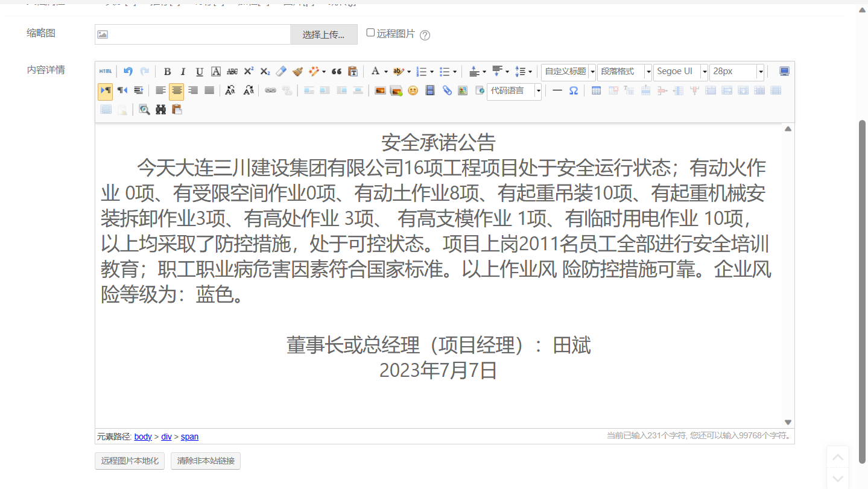Screen dimensions: 868x489
Task: Open the Segoe UI font dropdown
Action: 680,72
